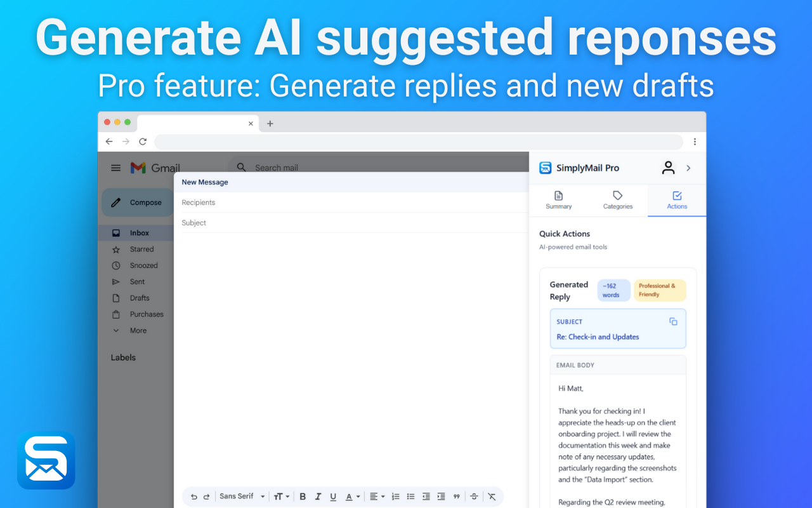812x508 pixels.
Task: Insert a numbered list
Action: (396, 497)
